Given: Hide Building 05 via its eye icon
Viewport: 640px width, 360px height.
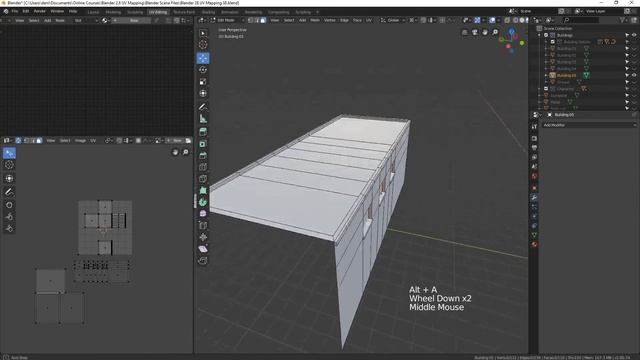Looking at the screenshot, I should (634, 75).
